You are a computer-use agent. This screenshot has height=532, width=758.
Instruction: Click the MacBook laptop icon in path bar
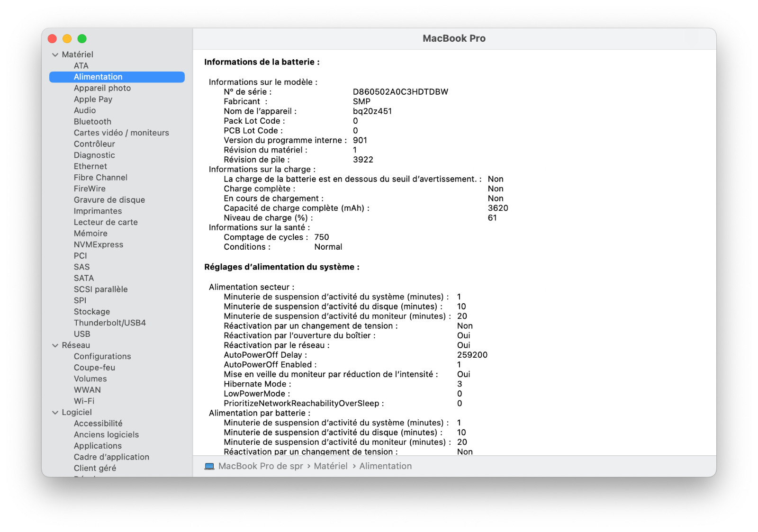[x=209, y=466]
